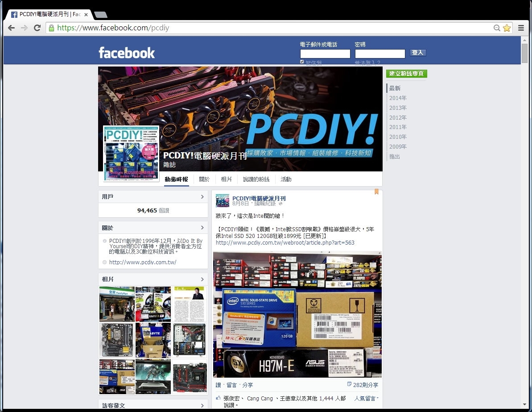Screen dimensions: 532x412
Task: Jump to 2009年 in the timeline
Action: [398, 147]
